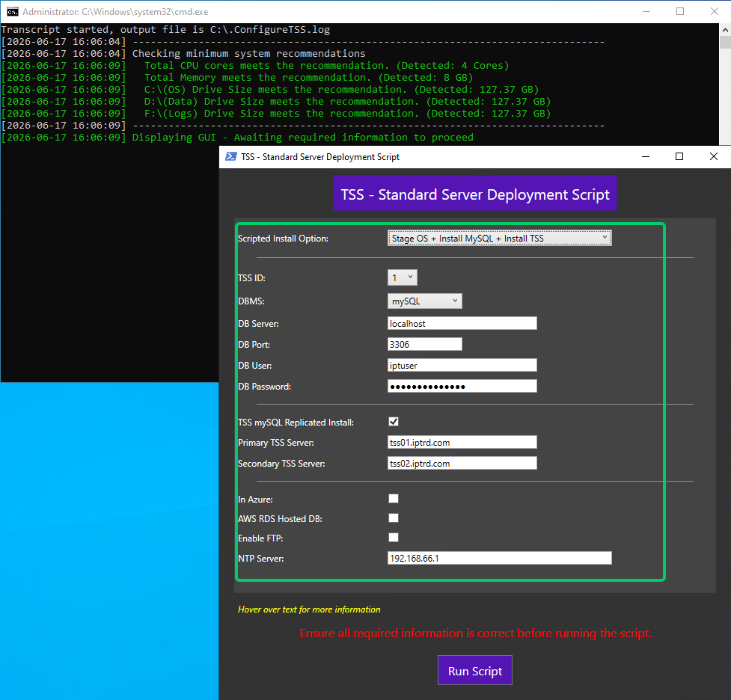731x700 pixels.
Task: Close the TSS Deployment Script window
Action: point(714,156)
